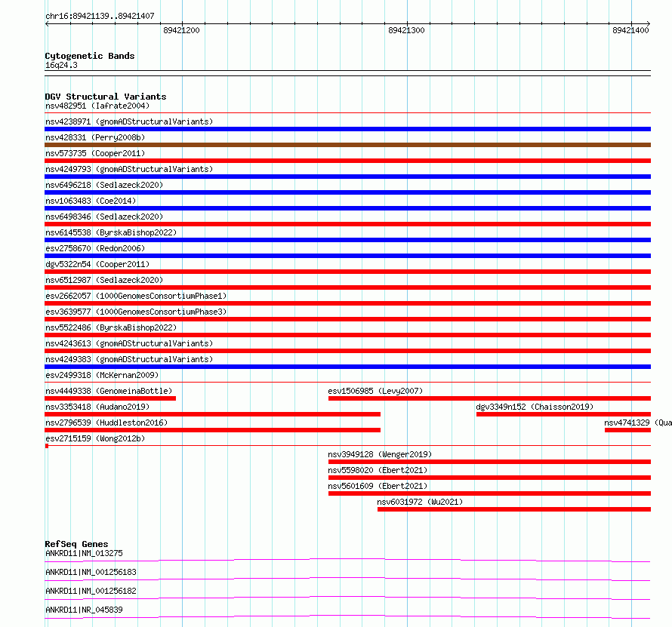Click the 89421300 ruler position marker
This screenshot has height=627, width=672.
tap(406, 30)
